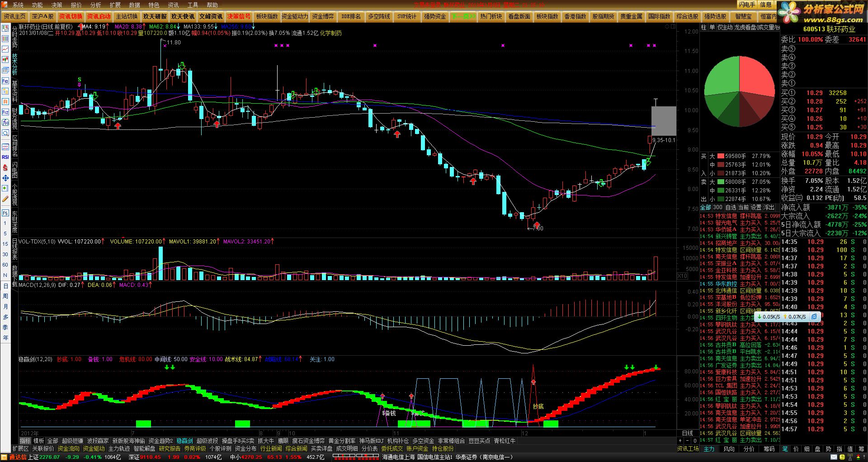
Task: Click the candlestick chart icon in sidebar
Action: pyautogui.click(x=5, y=59)
